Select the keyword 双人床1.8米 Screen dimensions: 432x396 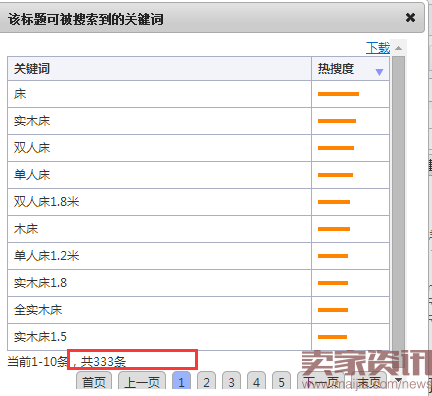point(46,202)
